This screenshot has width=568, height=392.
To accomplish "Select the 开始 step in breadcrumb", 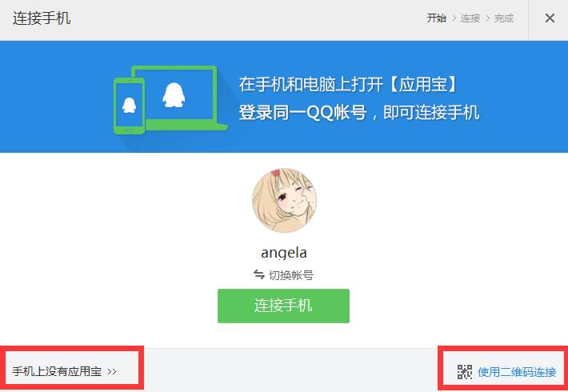I will pos(437,18).
